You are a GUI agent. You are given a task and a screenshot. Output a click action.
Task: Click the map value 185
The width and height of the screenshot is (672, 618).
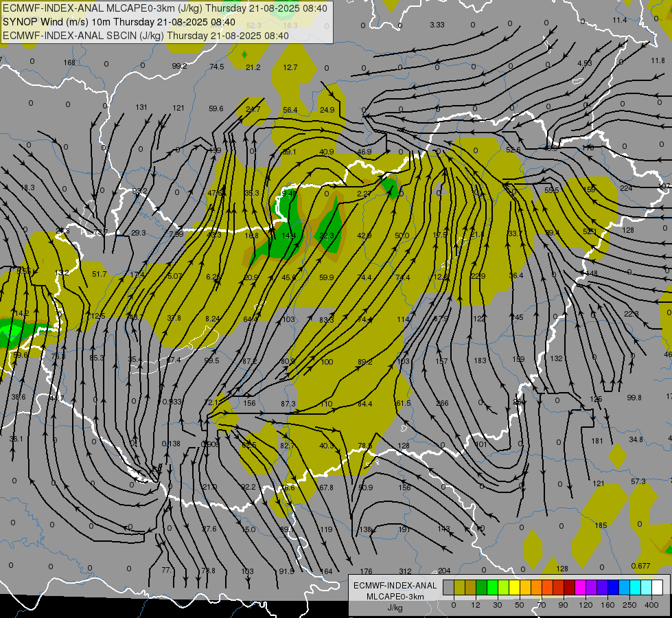(x=601, y=525)
